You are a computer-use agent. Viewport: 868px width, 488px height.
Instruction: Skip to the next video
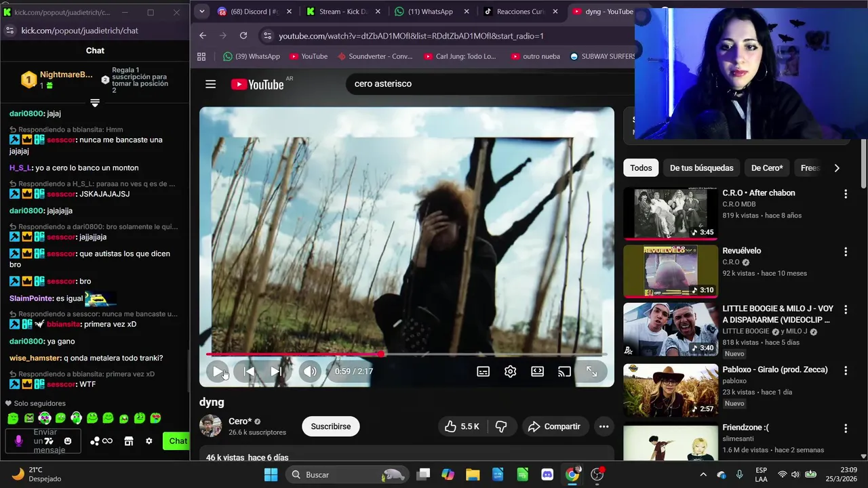[x=276, y=371]
